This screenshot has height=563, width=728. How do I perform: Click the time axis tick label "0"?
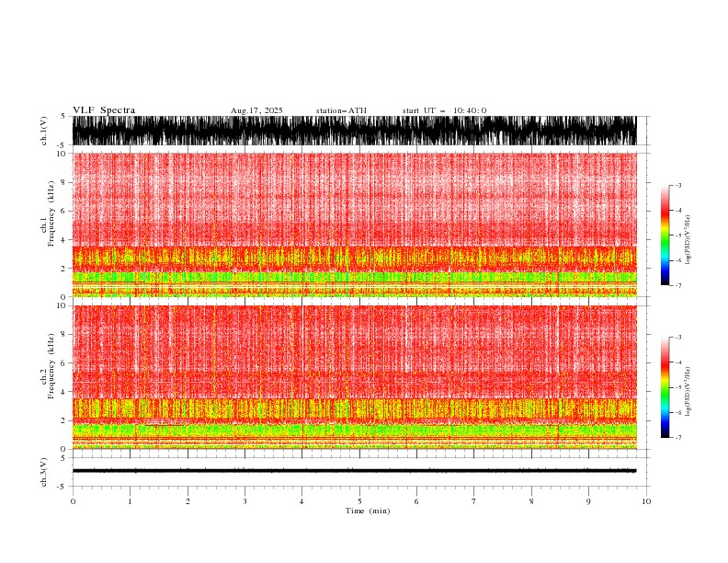(73, 501)
